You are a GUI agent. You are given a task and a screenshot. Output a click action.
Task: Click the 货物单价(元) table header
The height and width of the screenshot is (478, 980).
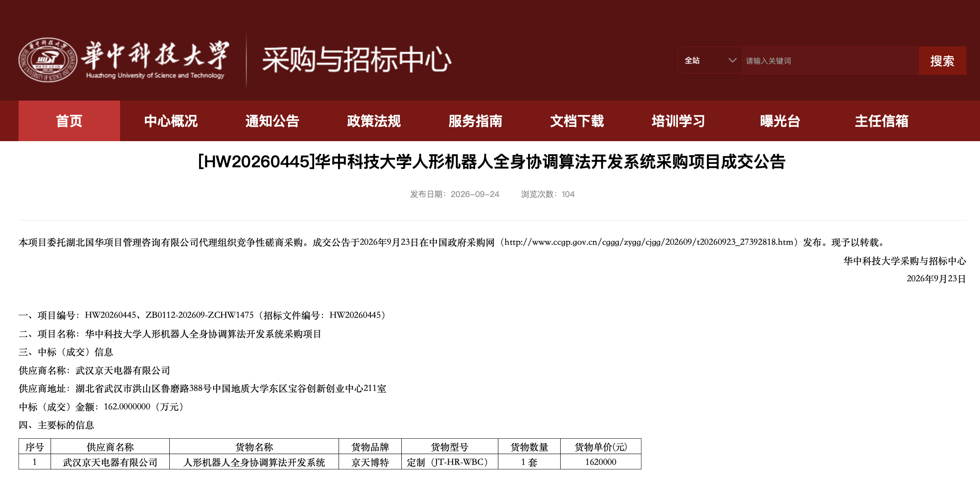tap(601, 447)
